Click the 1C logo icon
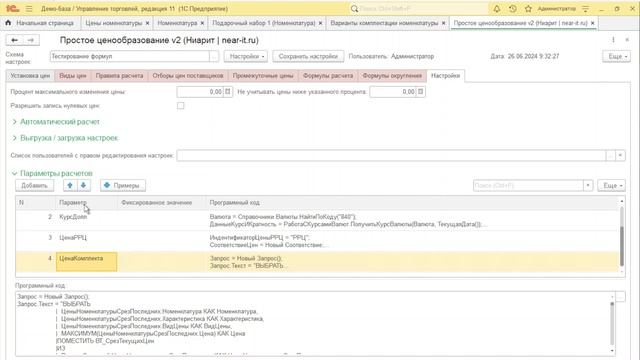This screenshot has height=360, width=640. (x=13, y=9)
